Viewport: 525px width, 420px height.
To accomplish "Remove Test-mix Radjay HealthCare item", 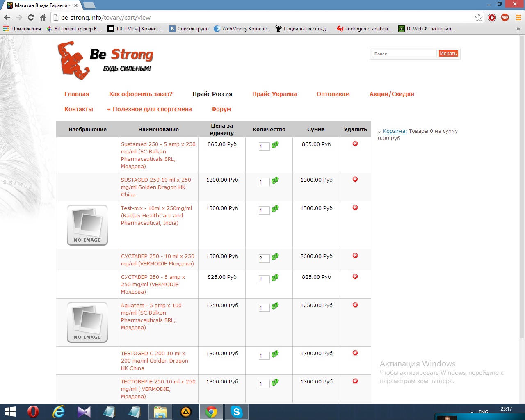I will coord(355,208).
